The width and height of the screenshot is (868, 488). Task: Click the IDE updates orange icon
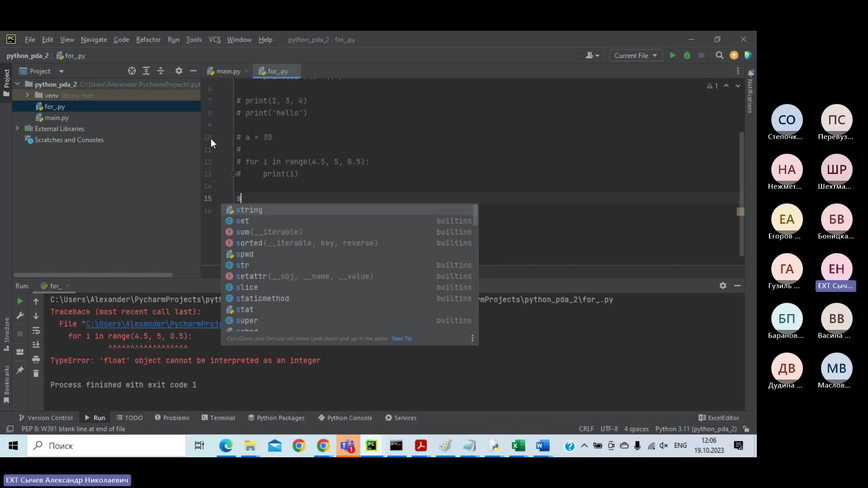(x=734, y=55)
